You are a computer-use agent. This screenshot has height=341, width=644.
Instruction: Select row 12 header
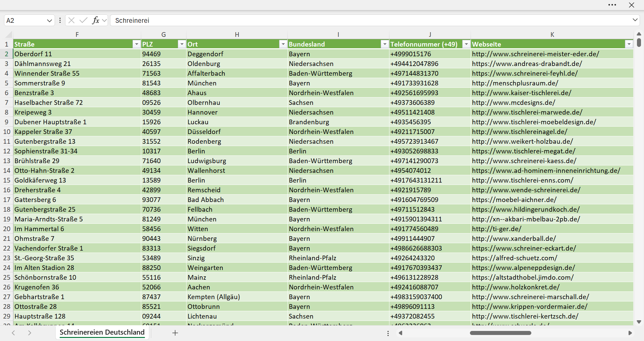click(7, 151)
